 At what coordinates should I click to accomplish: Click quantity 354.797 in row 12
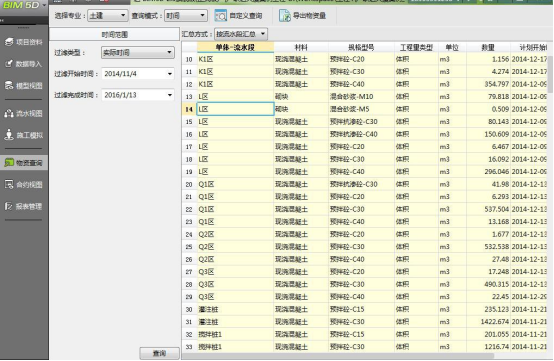488,84
